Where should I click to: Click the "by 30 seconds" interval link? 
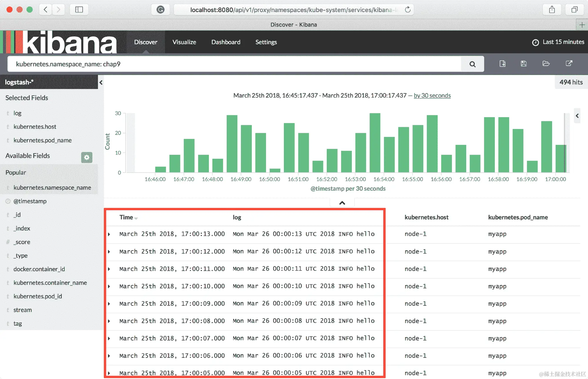[432, 95]
